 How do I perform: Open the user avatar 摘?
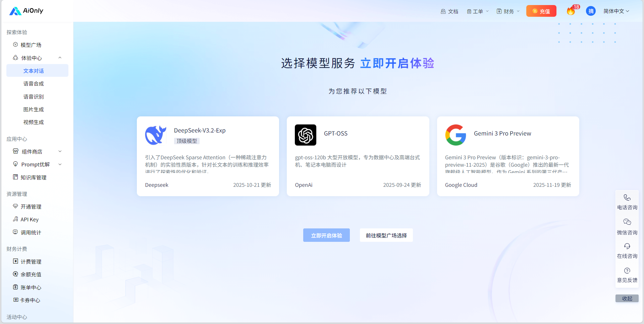[x=591, y=11]
